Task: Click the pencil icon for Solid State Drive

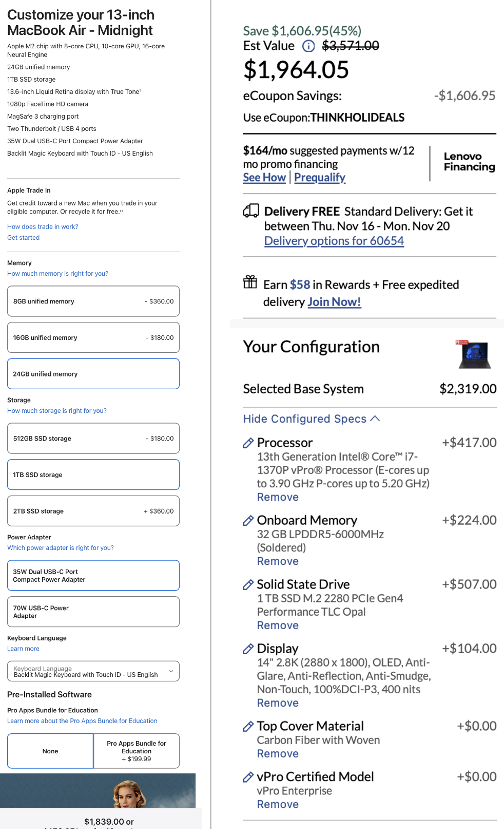Action: [248, 584]
